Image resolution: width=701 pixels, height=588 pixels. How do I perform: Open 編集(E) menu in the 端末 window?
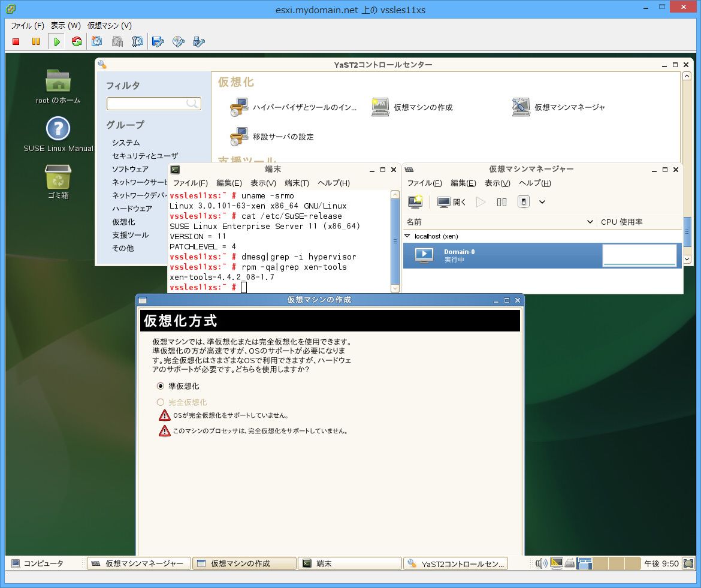[x=229, y=183]
